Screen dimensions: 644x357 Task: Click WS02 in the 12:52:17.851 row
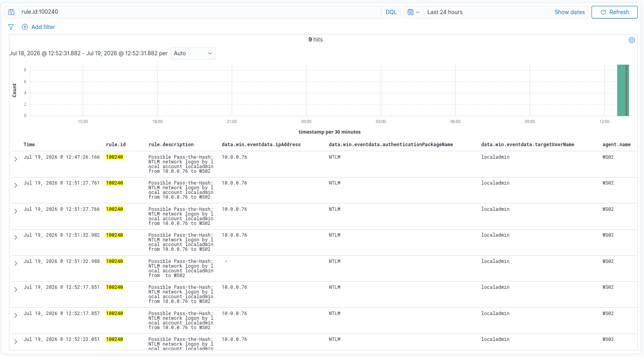(608, 287)
